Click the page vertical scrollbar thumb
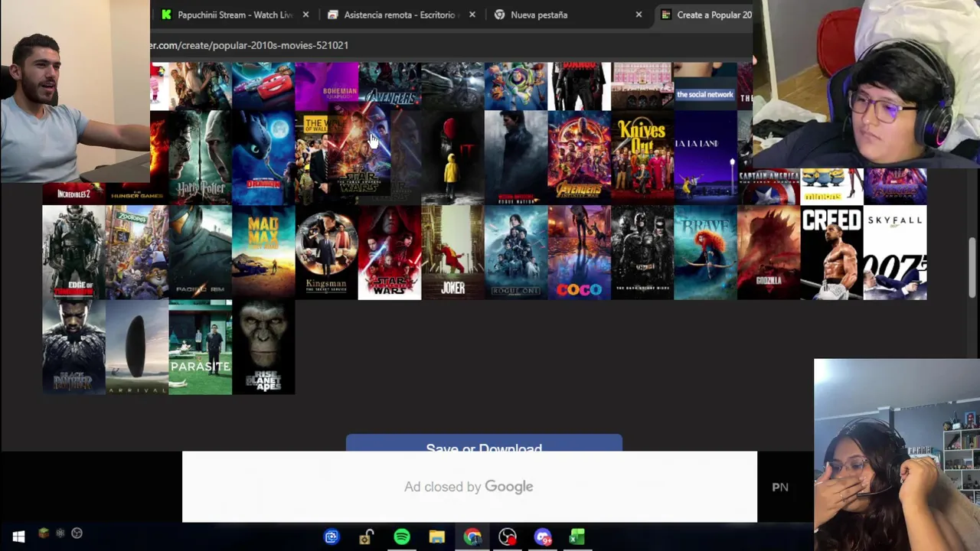 click(972, 266)
